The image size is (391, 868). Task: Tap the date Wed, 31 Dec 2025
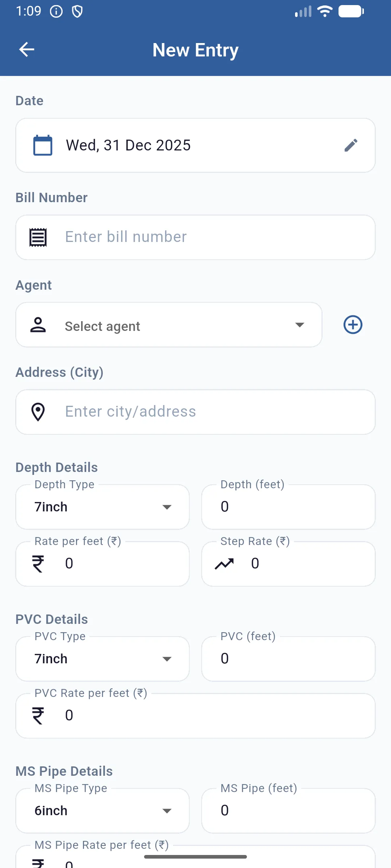coord(128,145)
